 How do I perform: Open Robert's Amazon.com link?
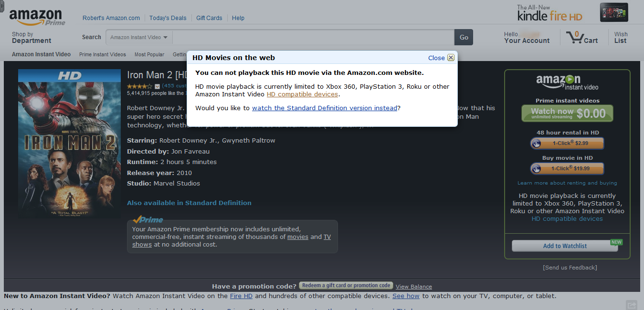coord(111,18)
